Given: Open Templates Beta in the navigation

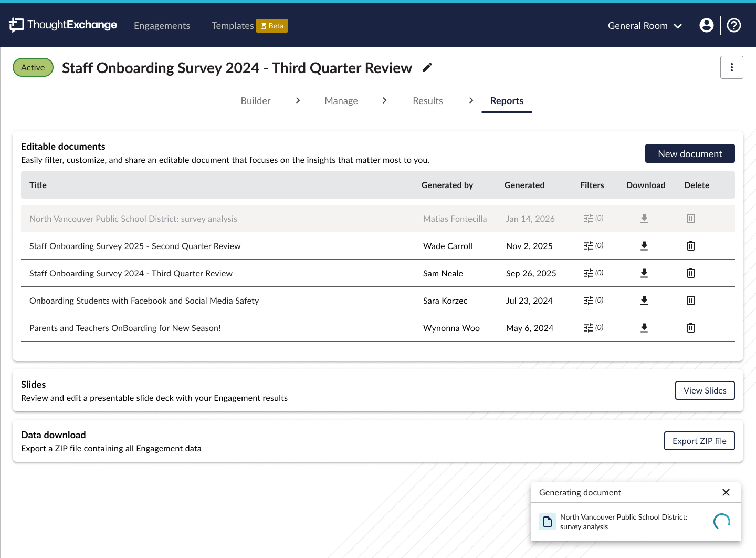Looking at the screenshot, I should coord(249,26).
